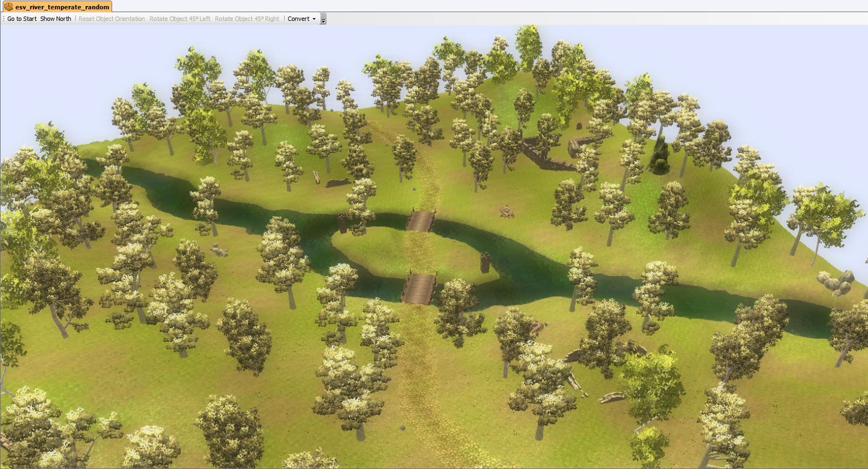Click Go to Start in the toolbar

coord(22,19)
